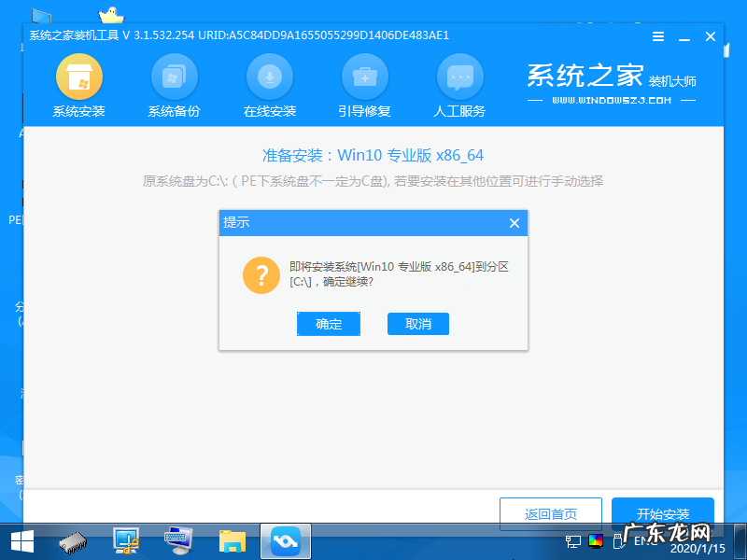Open the installer app from the taskbar

coord(286,541)
